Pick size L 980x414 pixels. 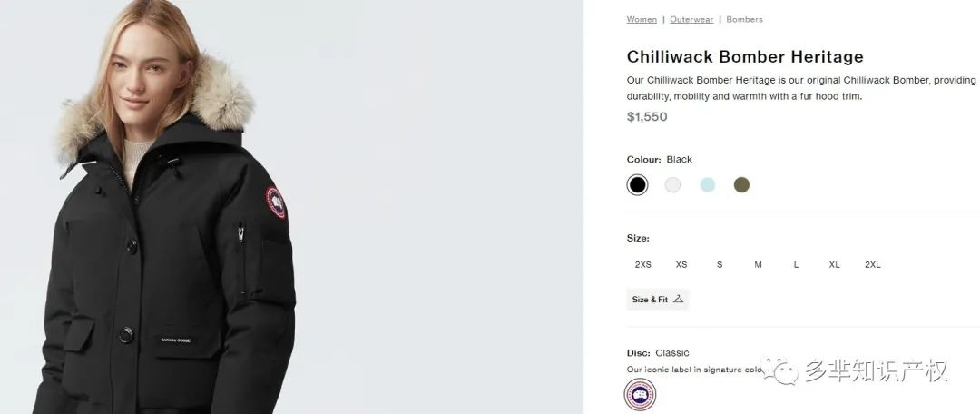coord(797,264)
